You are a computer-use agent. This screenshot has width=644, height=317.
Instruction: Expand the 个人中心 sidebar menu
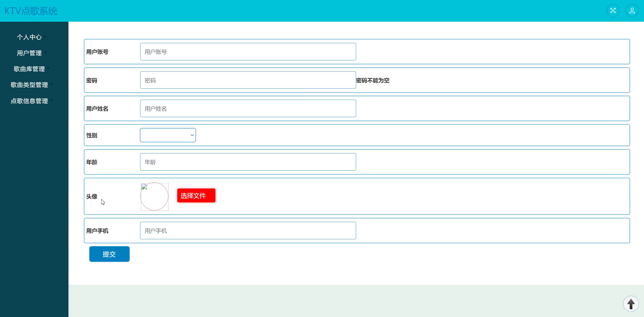tap(32, 37)
